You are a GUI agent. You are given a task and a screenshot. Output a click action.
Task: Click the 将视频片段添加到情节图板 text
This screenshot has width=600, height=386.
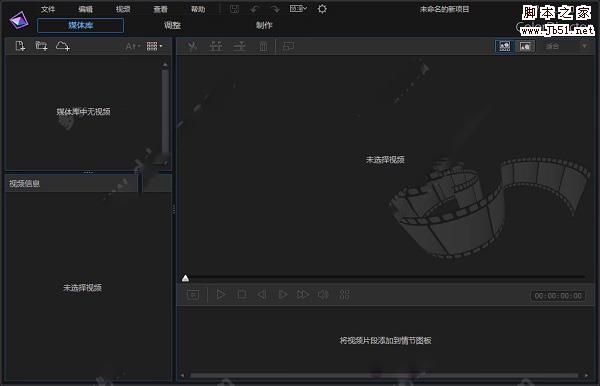point(385,340)
